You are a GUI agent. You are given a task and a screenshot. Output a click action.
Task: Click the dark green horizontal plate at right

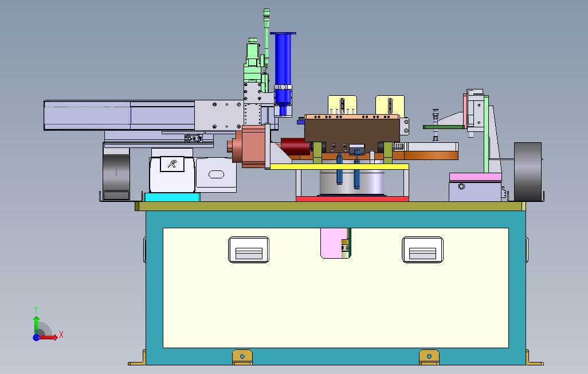click(x=444, y=127)
